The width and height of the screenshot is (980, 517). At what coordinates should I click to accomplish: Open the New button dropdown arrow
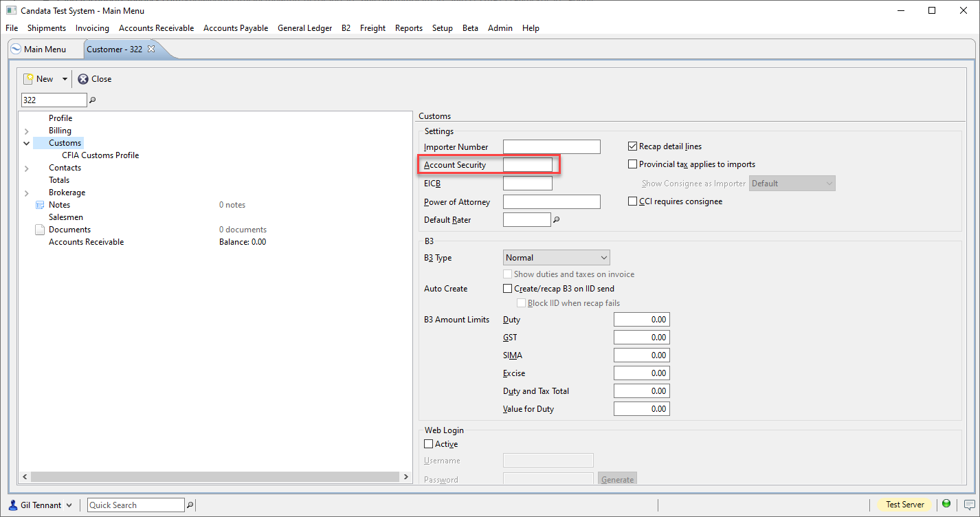click(x=65, y=79)
